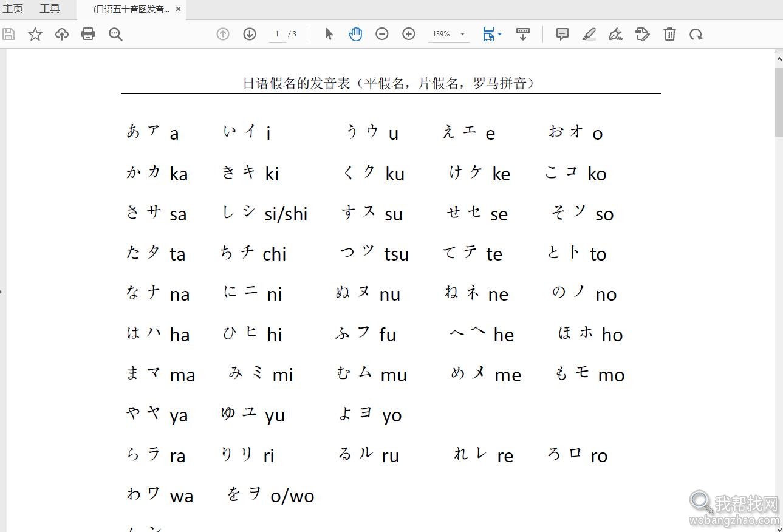Click the romaji text "yu"
The height and width of the screenshot is (532, 783).
pyautogui.click(x=275, y=416)
